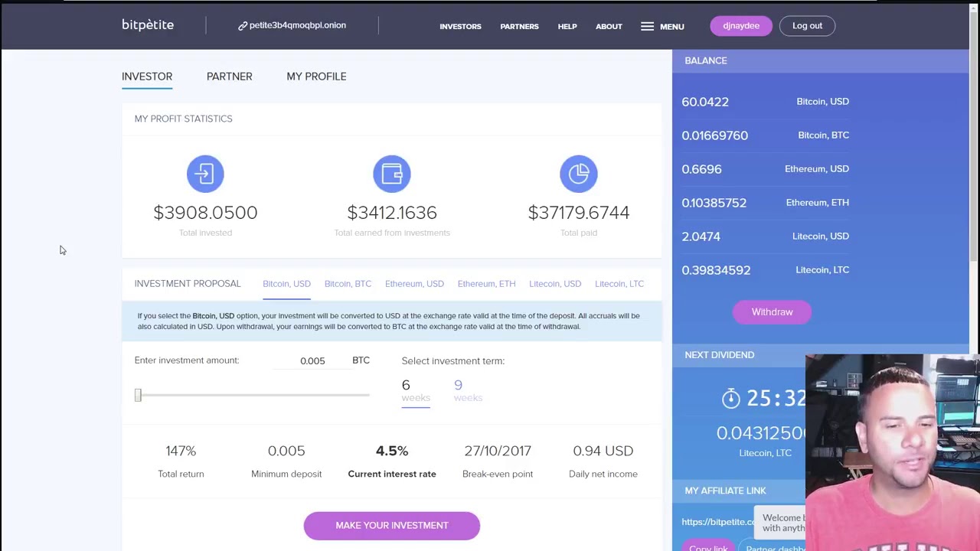Click the $37179.6744 total paid value
The image size is (980, 551).
(x=579, y=213)
